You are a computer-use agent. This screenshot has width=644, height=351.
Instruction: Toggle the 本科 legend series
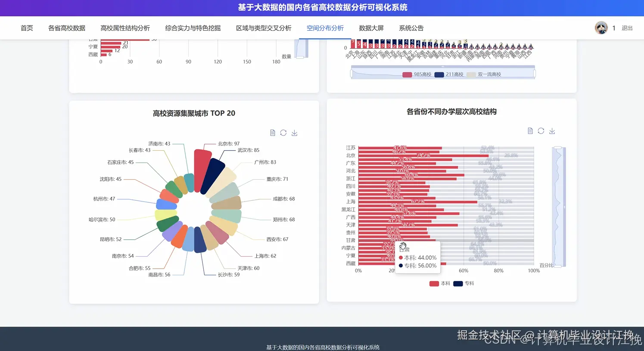440,283
